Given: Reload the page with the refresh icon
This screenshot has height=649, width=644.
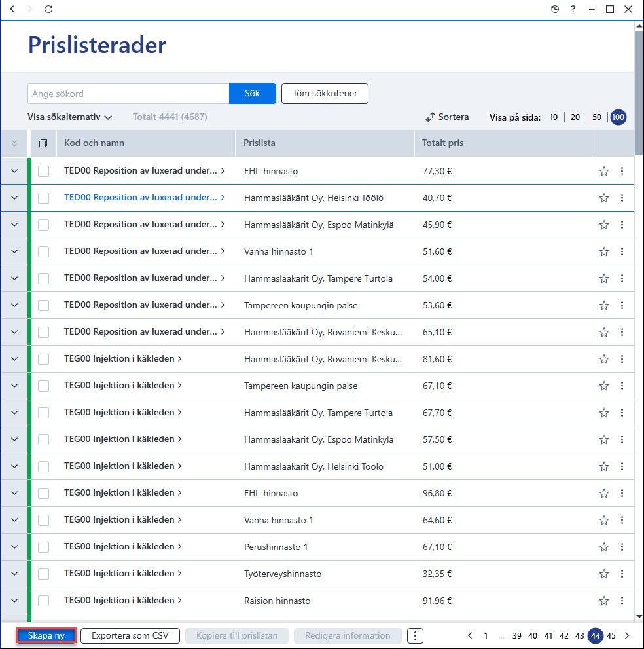Looking at the screenshot, I should 48,9.
